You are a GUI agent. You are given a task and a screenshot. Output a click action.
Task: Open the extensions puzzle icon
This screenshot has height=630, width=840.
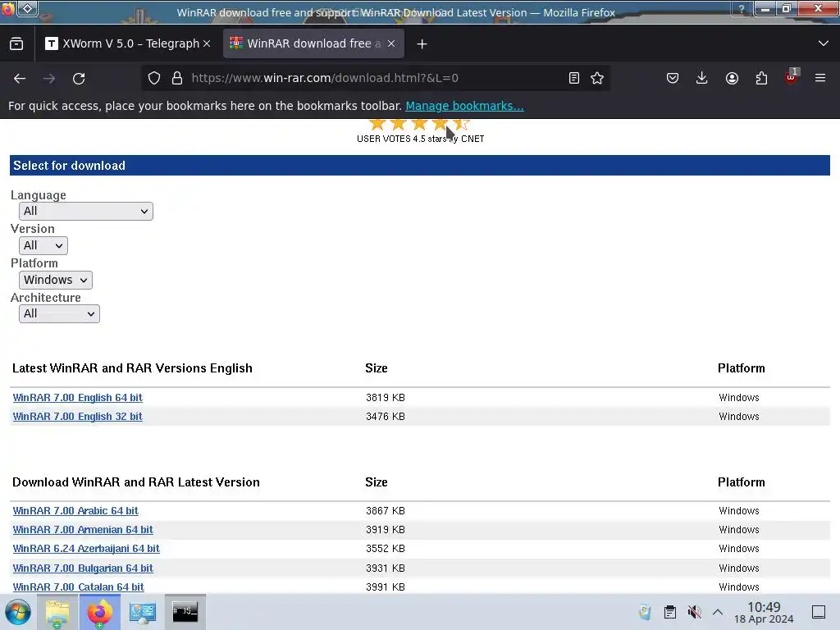click(761, 78)
